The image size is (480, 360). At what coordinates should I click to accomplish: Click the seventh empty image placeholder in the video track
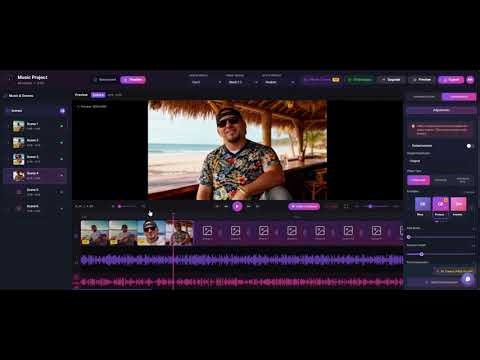point(376,231)
